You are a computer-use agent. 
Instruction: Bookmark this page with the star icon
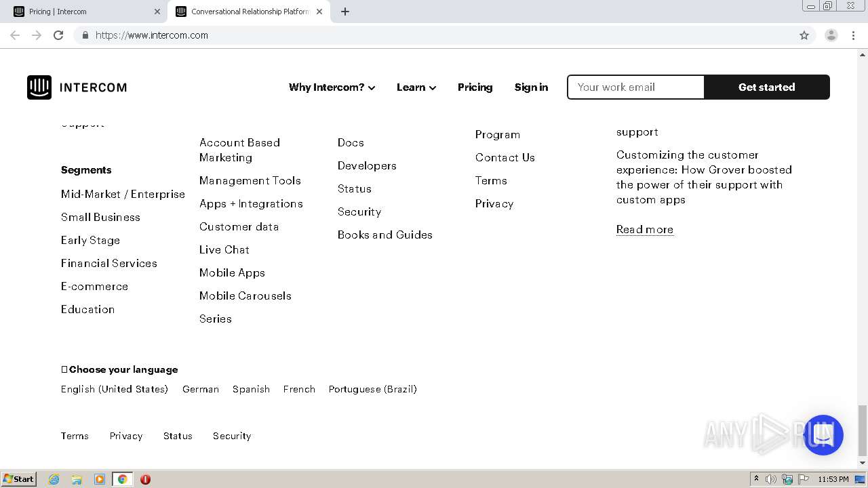(x=804, y=35)
